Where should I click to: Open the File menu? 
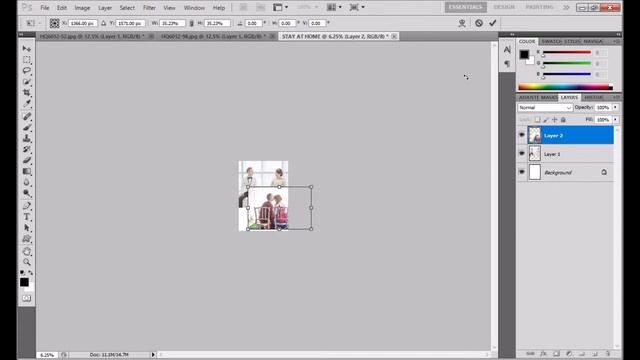[44, 8]
